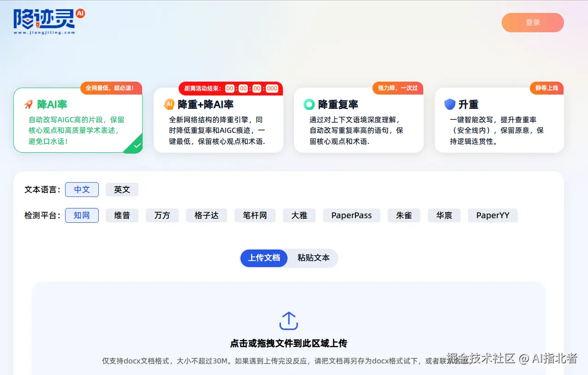Click the 全网最低超必退 badge
This screenshot has width=588, height=375.
tap(111, 88)
